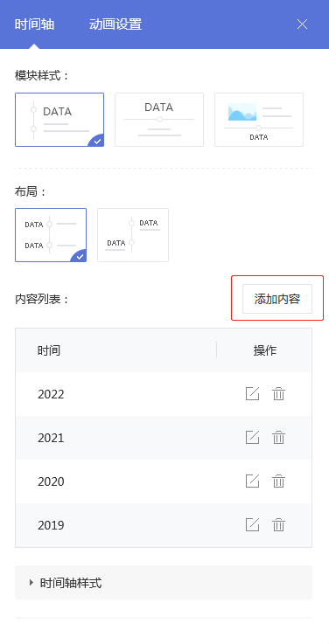This screenshot has width=329, height=644.
Task: Edit the 2022 timeline entry
Action: pos(252,394)
